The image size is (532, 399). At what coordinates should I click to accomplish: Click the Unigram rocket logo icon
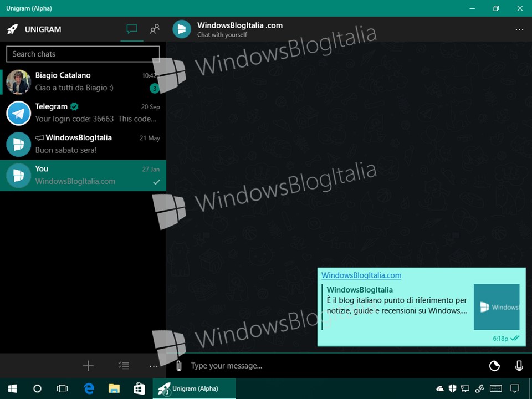(x=13, y=29)
